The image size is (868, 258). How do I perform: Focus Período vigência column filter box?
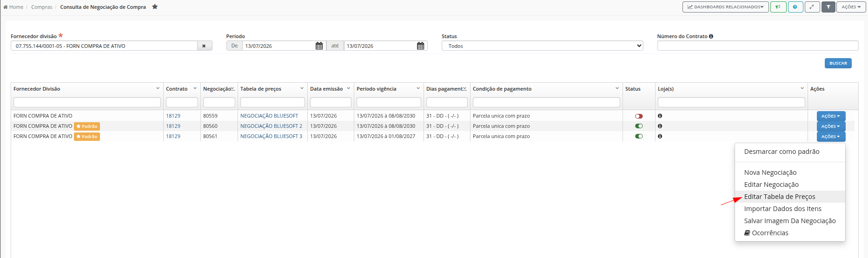tap(389, 102)
